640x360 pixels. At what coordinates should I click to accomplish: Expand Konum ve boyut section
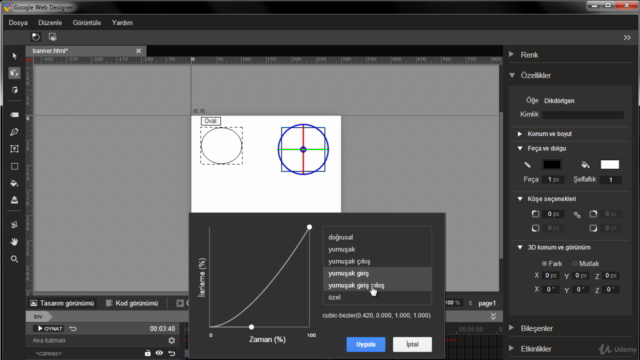click(520, 134)
